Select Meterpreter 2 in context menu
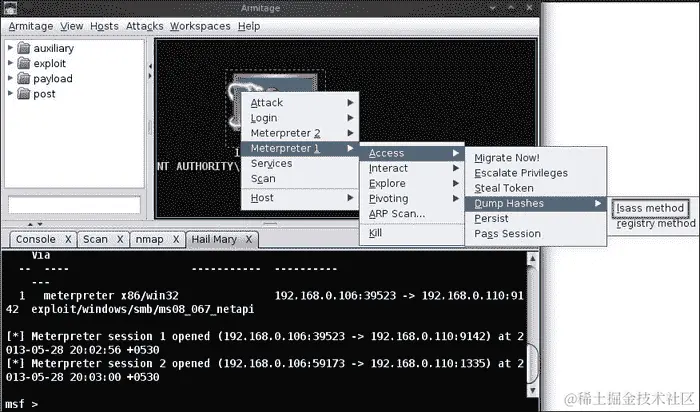Image resolution: width=700 pixels, height=412 pixels. pos(300,133)
